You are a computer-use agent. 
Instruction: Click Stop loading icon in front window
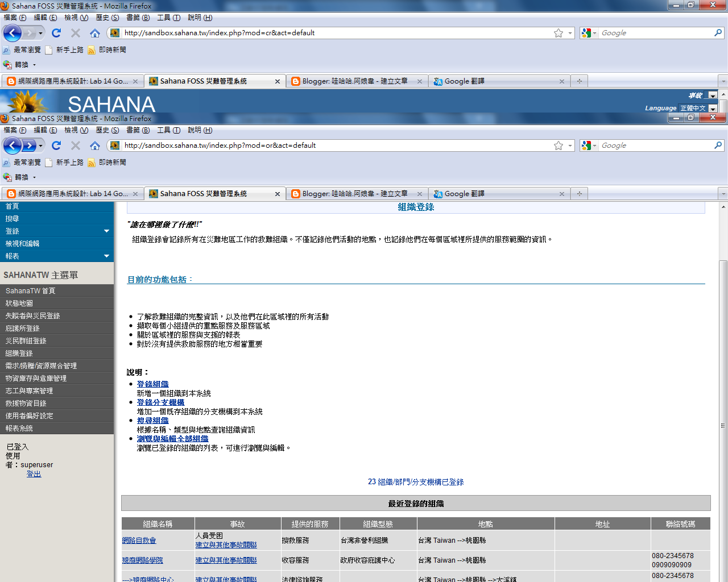[x=76, y=145]
